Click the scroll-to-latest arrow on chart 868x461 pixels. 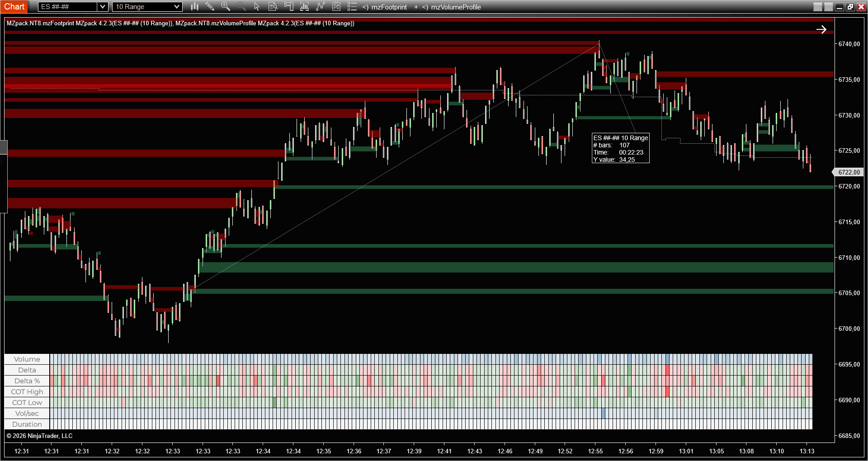(821, 29)
